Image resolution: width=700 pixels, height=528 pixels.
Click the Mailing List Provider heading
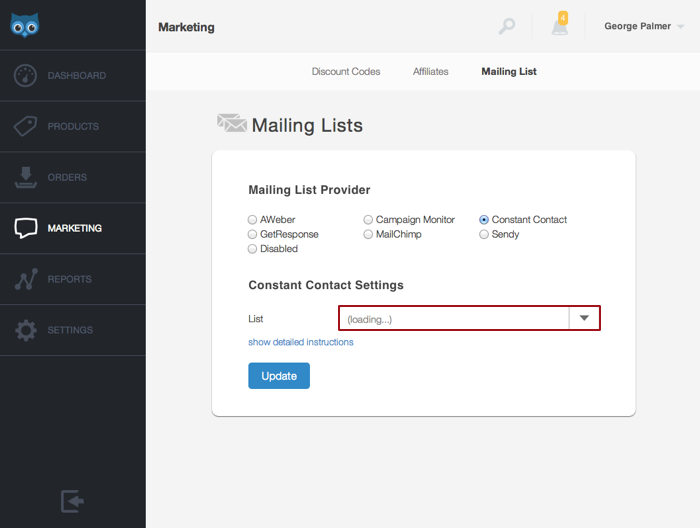point(309,190)
